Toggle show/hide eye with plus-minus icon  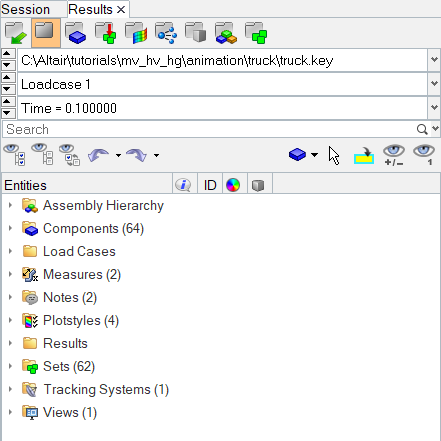point(394,155)
